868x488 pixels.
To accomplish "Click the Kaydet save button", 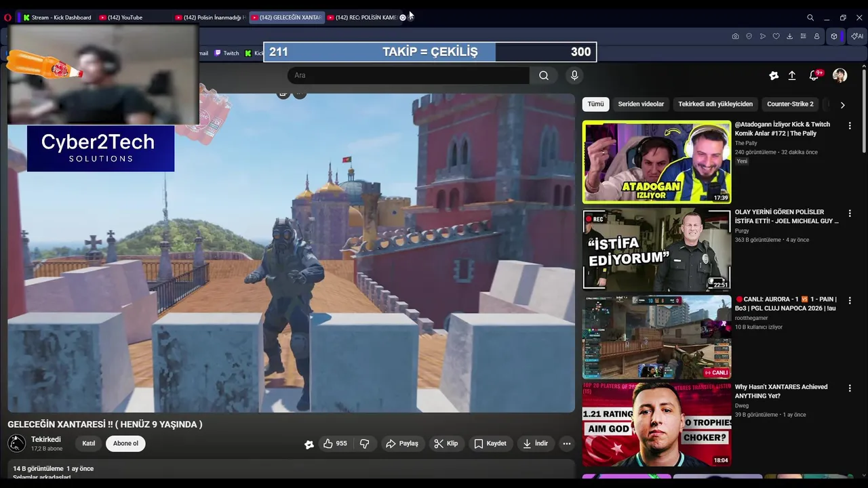I will 490,443.
